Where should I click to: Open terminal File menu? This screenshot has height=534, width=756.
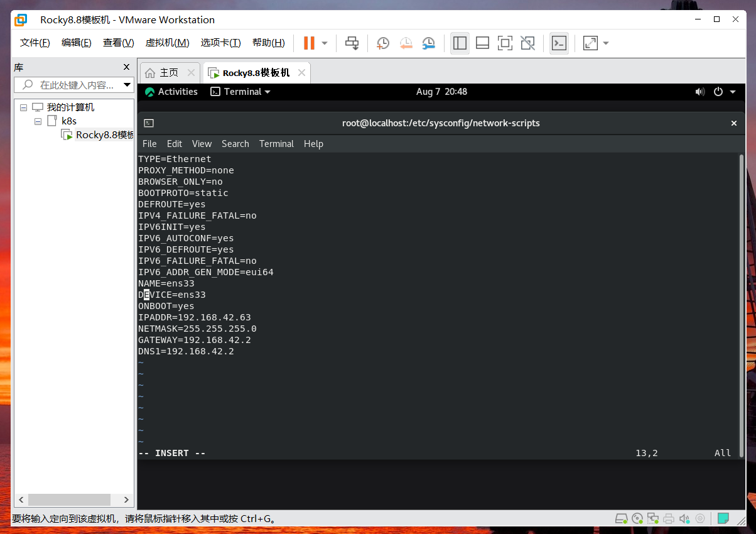tap(149, 144)
